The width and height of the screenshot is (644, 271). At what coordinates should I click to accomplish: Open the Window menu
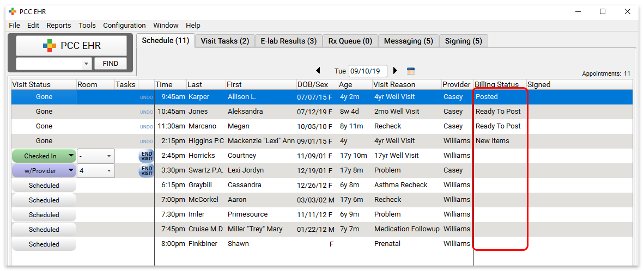166,26
